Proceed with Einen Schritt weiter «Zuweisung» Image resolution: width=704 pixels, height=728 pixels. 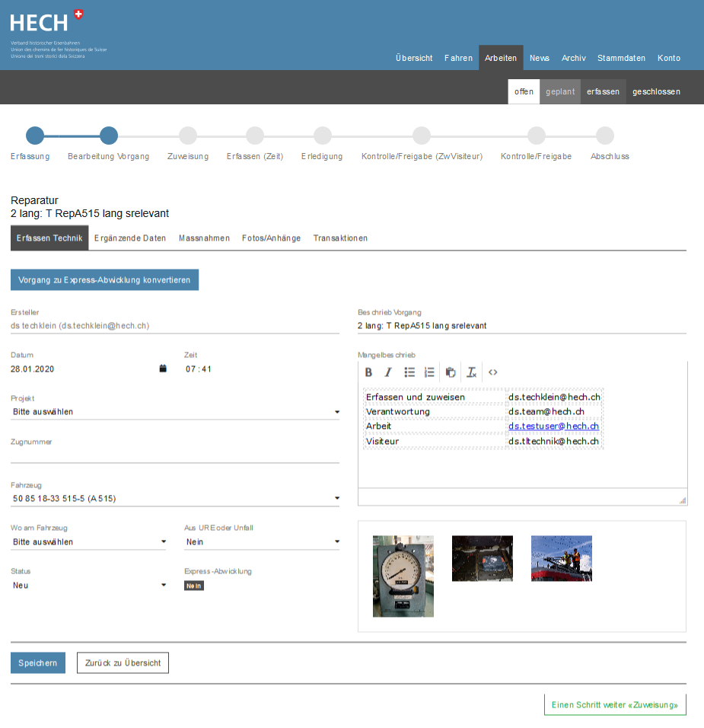tap(615, 705)
